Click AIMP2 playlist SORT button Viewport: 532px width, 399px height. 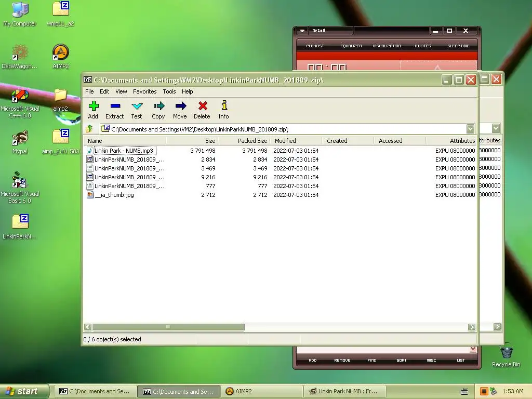point(402,361)
